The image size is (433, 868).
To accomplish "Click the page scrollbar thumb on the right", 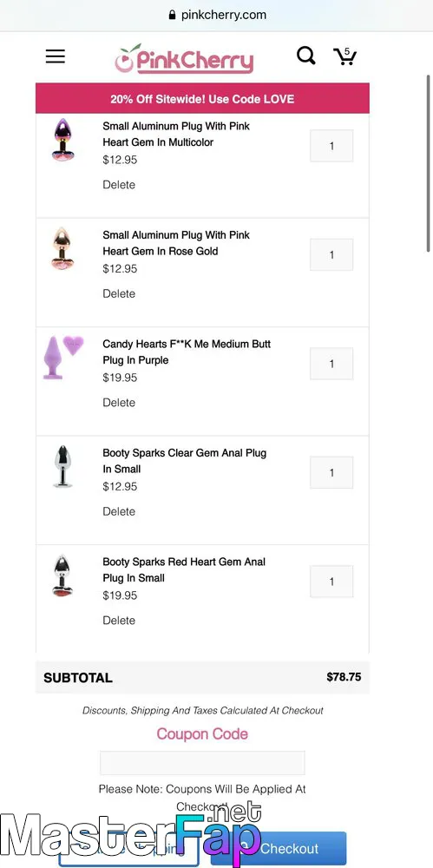I will point(429,163).
